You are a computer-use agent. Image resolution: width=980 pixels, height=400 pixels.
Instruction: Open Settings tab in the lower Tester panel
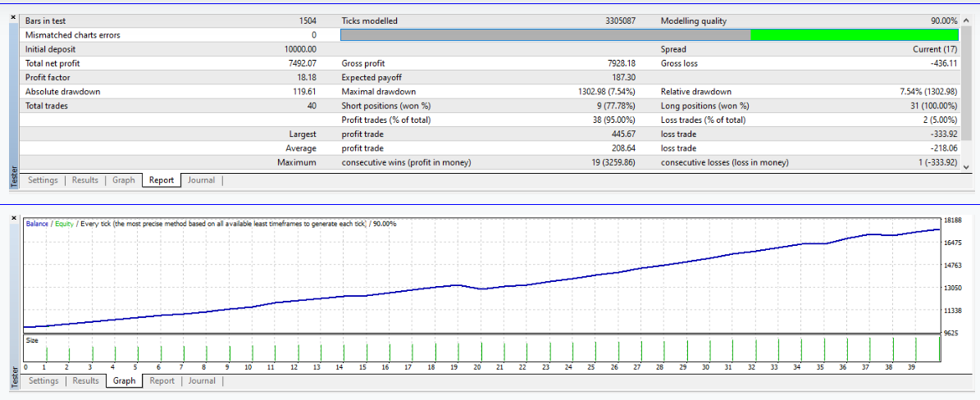click(x=43, y=381)
